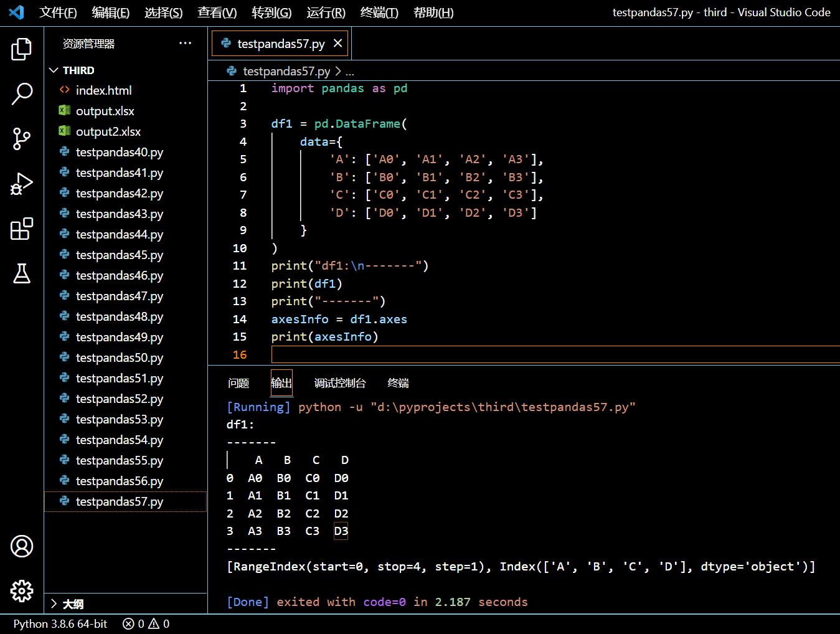This screenshot has width=840, height=634.
Task: Open testpandas44.py in explorer
Action: 126,234
